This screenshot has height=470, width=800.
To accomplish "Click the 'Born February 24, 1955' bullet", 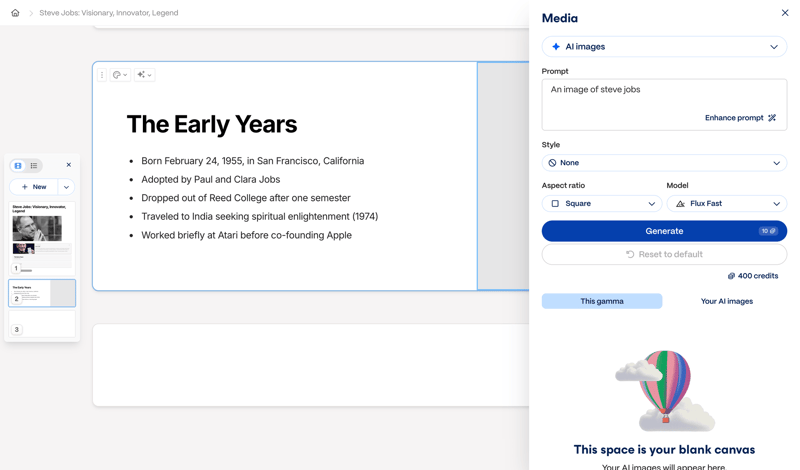I will [253, 161].
